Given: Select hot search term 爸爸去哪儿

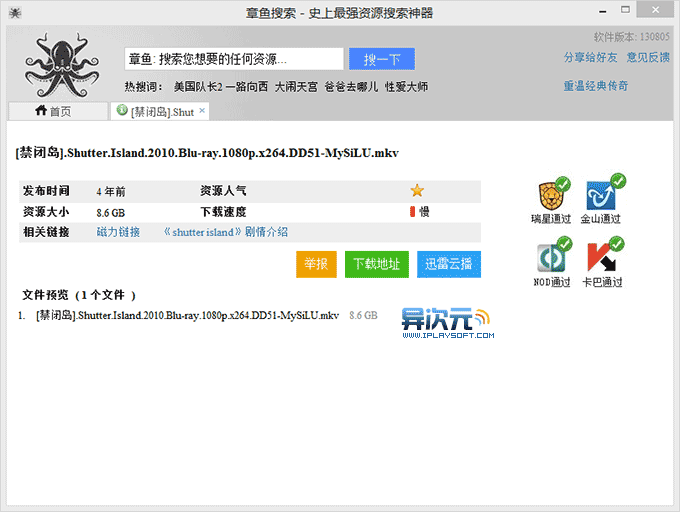Looking at the screenshot, I should coord(351,87).
